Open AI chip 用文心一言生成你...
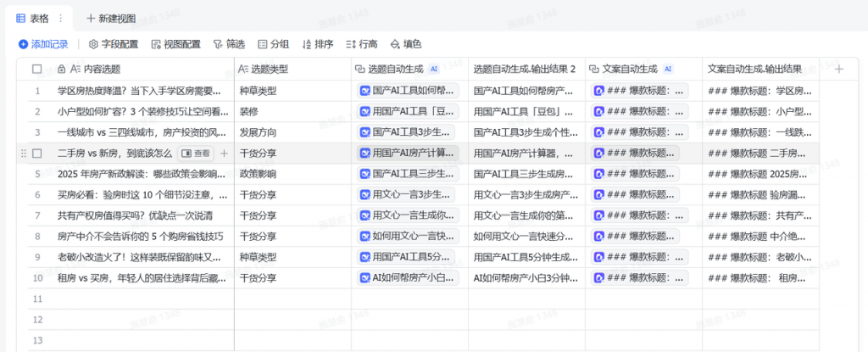This screenshot has height=352, width=868. pos(408,215)
